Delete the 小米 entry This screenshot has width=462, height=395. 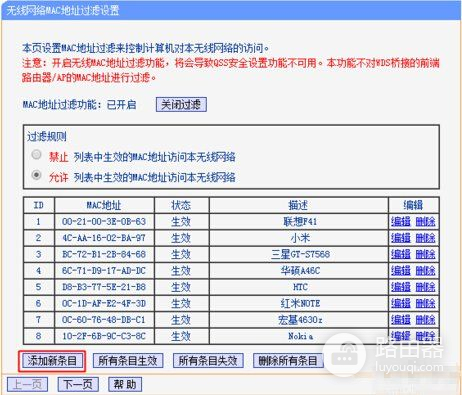pos(425,238)
